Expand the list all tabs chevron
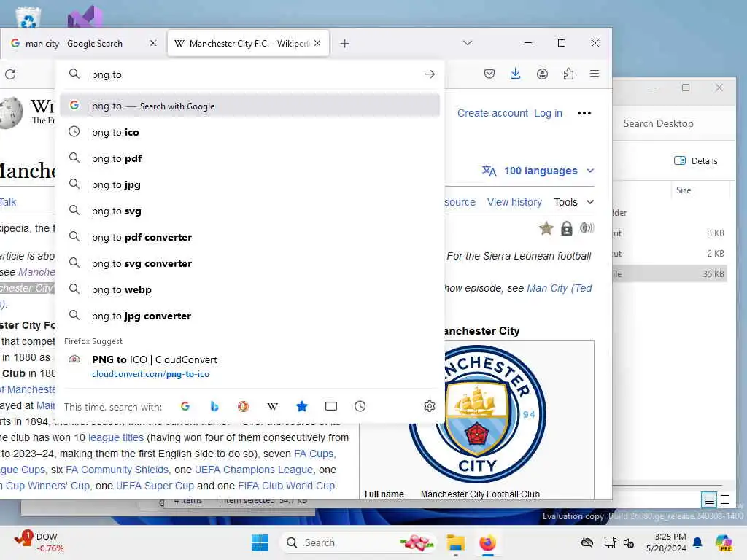 [x=468, y=43]
